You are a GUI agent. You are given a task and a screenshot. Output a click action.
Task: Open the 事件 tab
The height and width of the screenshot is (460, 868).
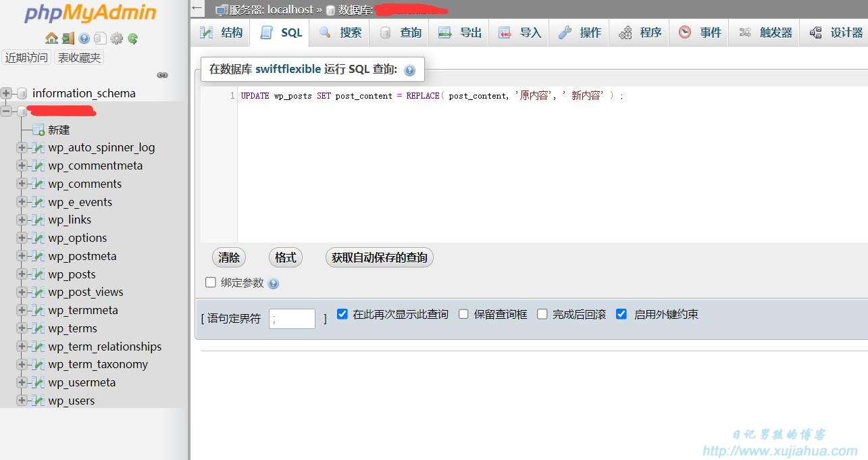[x=699, y=32]
